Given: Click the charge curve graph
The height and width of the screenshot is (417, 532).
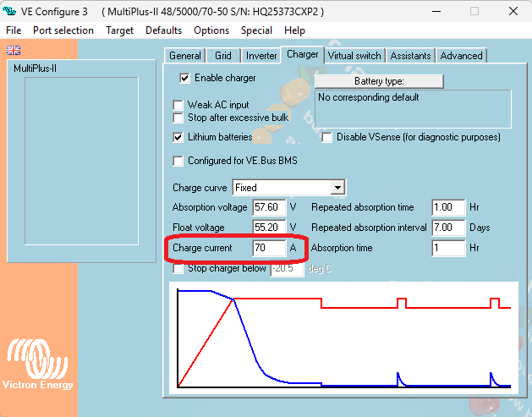Looking at the screenshot, I should coord(343,338).
